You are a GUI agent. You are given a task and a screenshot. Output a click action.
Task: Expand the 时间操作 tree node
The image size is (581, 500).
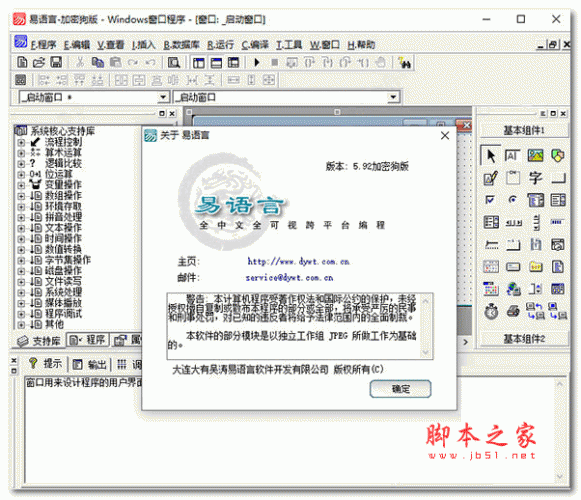pyautogui.click(x=21, y=239)
